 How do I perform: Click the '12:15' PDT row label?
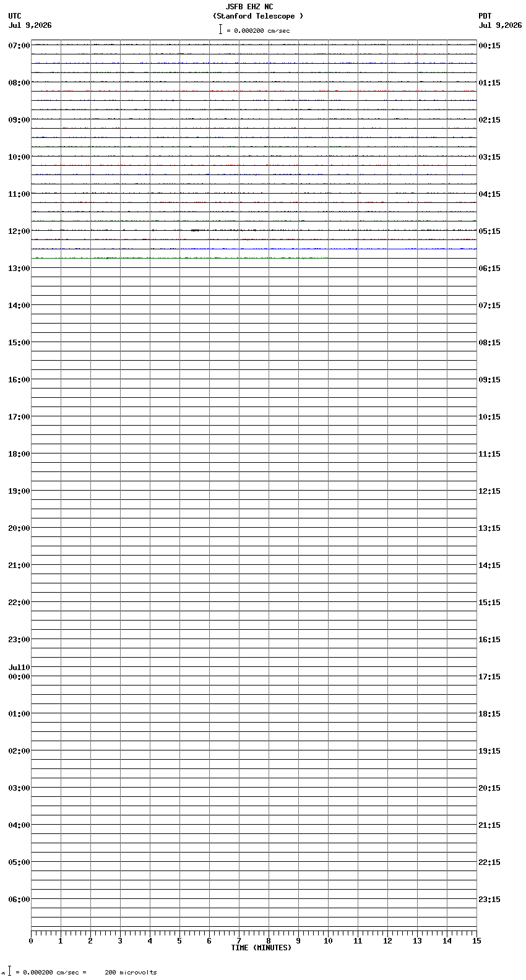point(489,491)
